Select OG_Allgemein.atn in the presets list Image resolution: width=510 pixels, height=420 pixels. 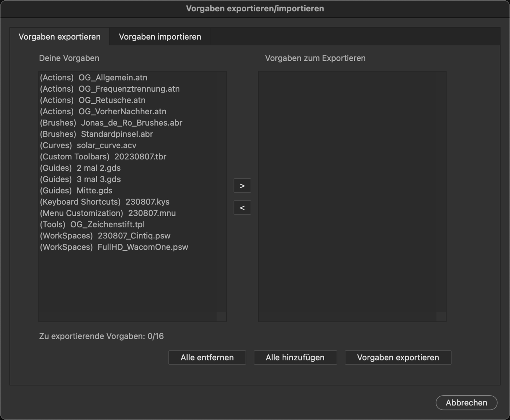coord(94,78)
